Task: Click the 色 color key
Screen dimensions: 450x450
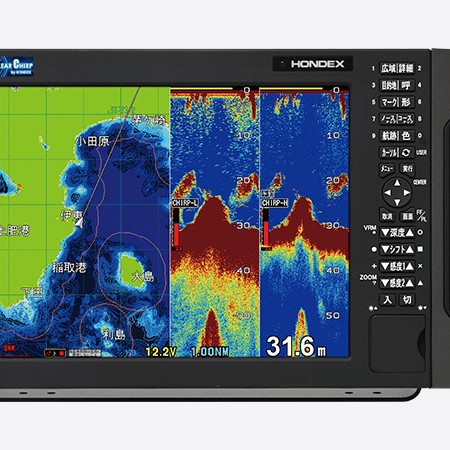Action: [x=406, y=136]
